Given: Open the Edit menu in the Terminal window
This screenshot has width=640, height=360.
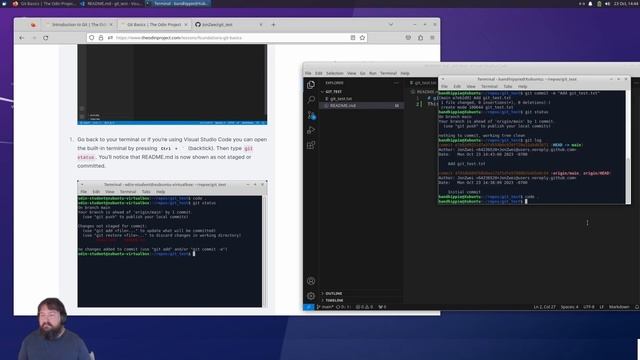Looking at the screenshot, I should 457,87.
